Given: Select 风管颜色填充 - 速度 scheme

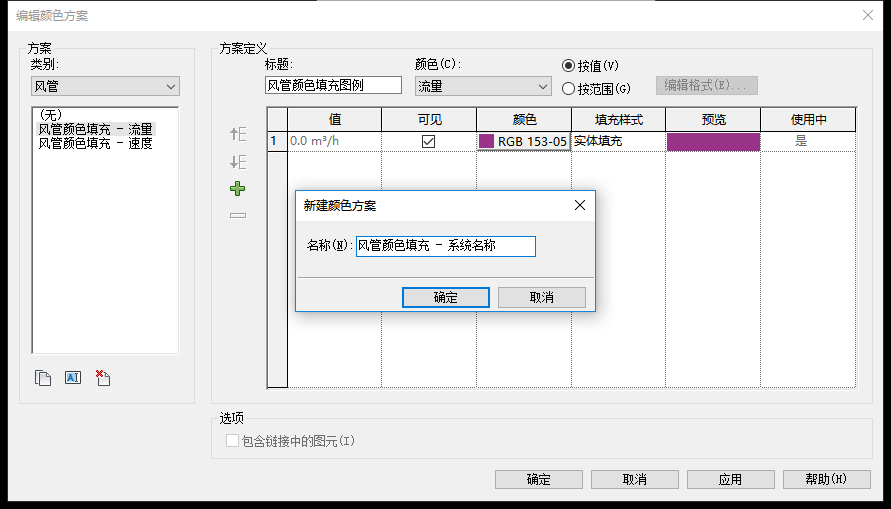Looking at the screenshot, I should click(x=95, y=143).
